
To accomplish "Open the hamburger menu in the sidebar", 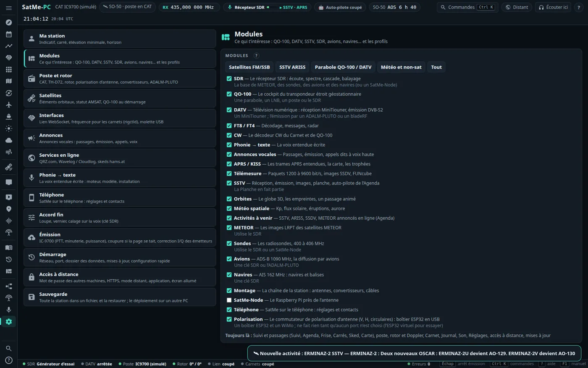I will 8,8.
